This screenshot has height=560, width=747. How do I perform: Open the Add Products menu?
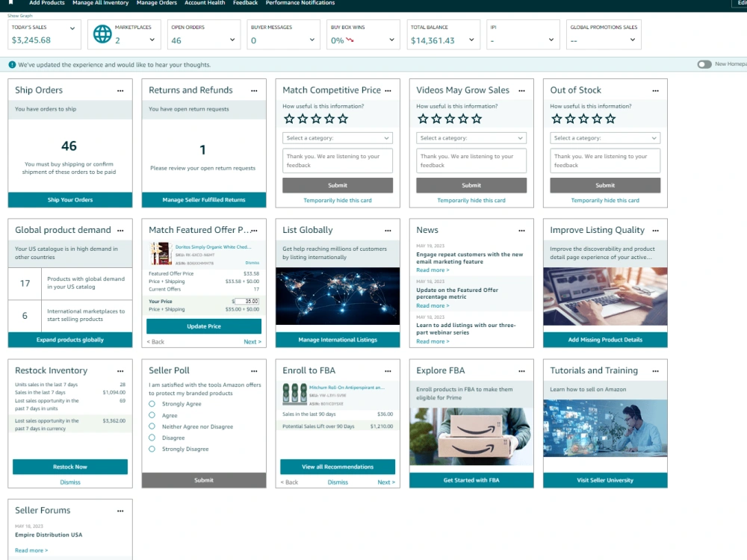(x=46, y=3)
